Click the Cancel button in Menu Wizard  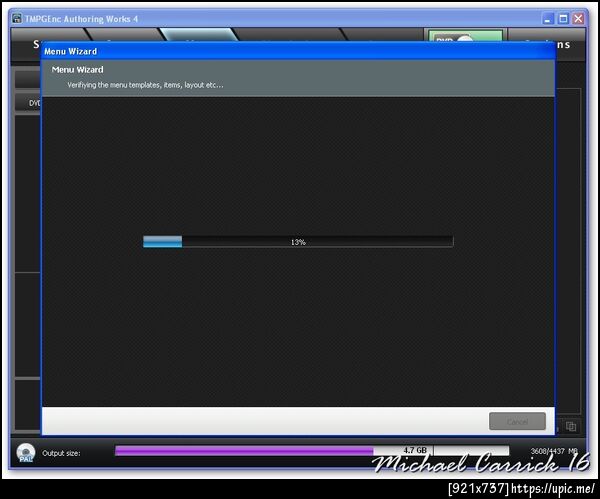coord(517,421)
